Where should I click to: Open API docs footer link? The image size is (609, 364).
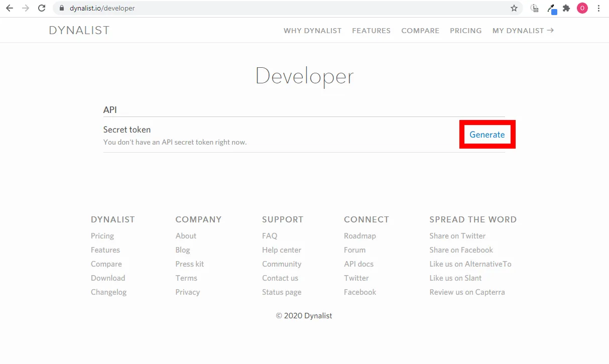click(358, 264)
